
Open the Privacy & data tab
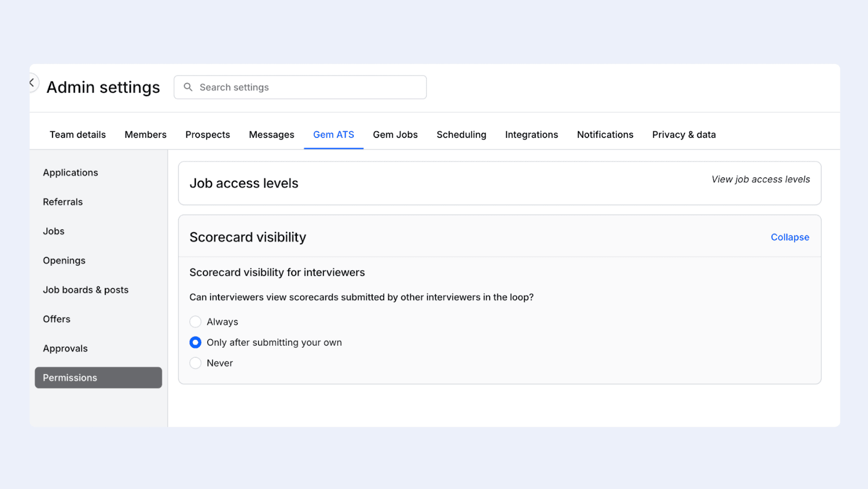pos(684,134)
